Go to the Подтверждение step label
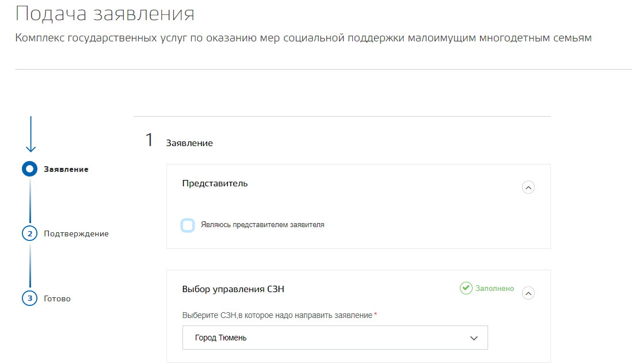Screen dimensions: 632x364 pyautogui.click(x=76, y=233)
